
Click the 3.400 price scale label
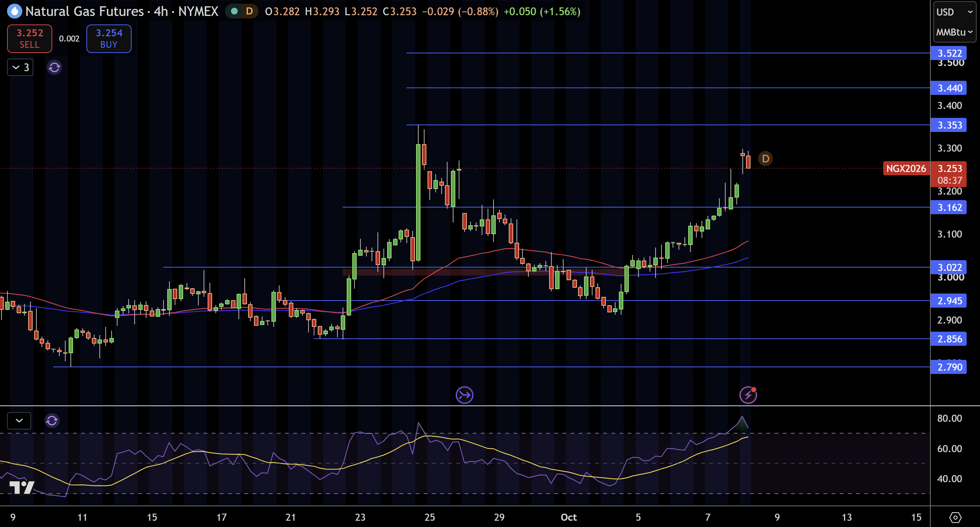click(950, 106)
